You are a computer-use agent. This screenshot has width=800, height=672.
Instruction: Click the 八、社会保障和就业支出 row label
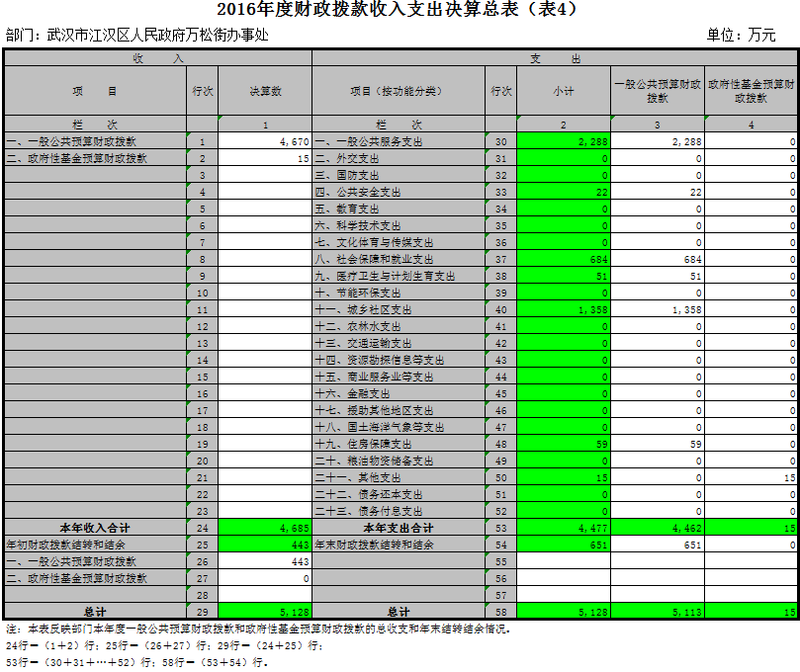pos(398,260)
